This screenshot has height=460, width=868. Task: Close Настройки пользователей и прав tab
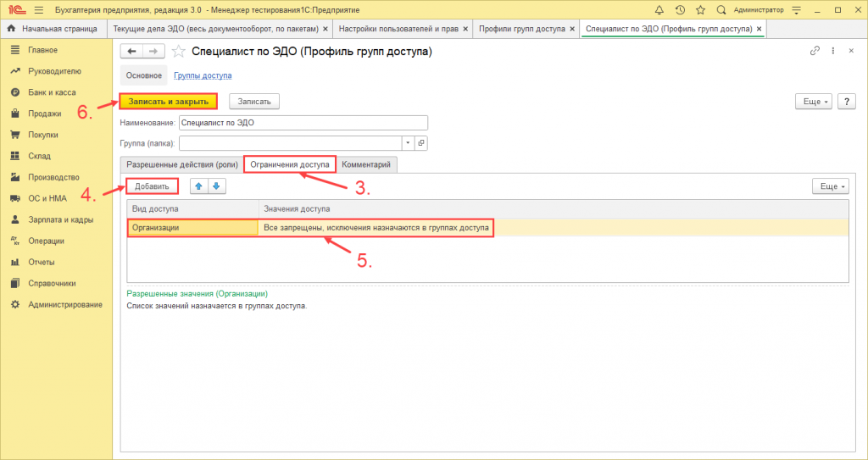(465, 29)
